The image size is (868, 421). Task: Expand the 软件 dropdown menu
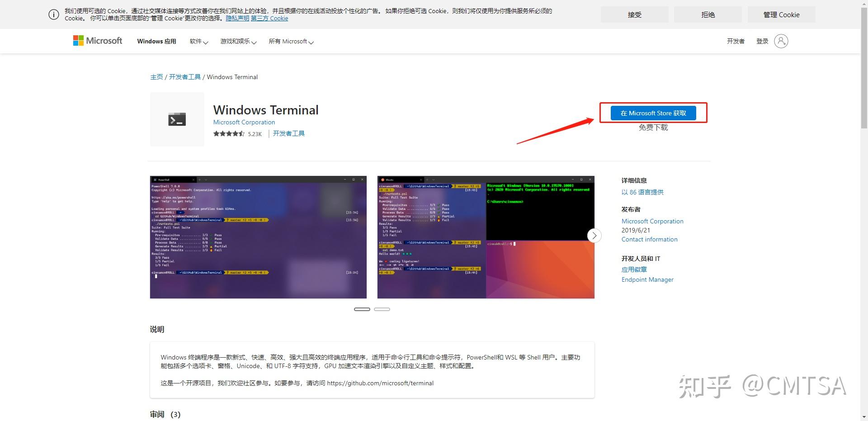[198, 41]
